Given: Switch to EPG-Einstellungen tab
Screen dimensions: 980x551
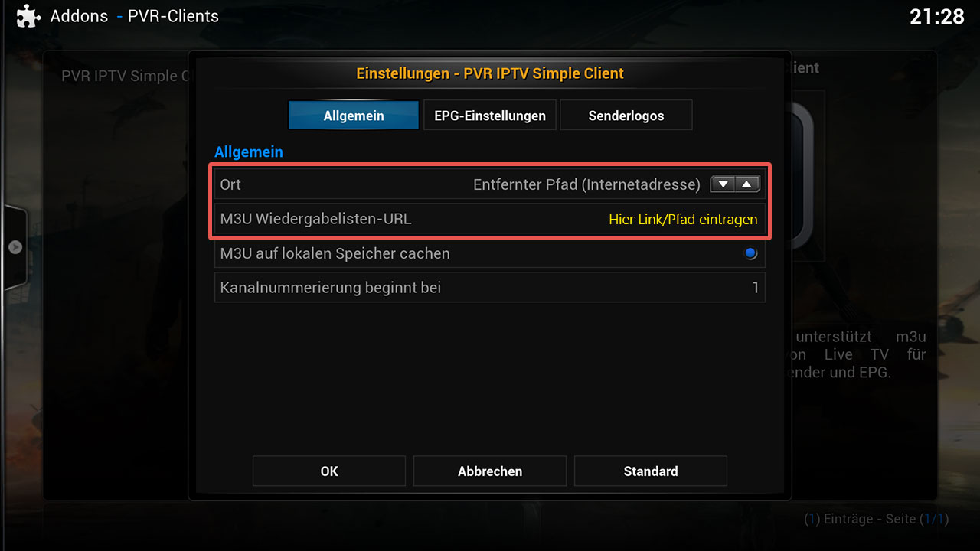Looking at the screenshot, I should pos(490,116).
